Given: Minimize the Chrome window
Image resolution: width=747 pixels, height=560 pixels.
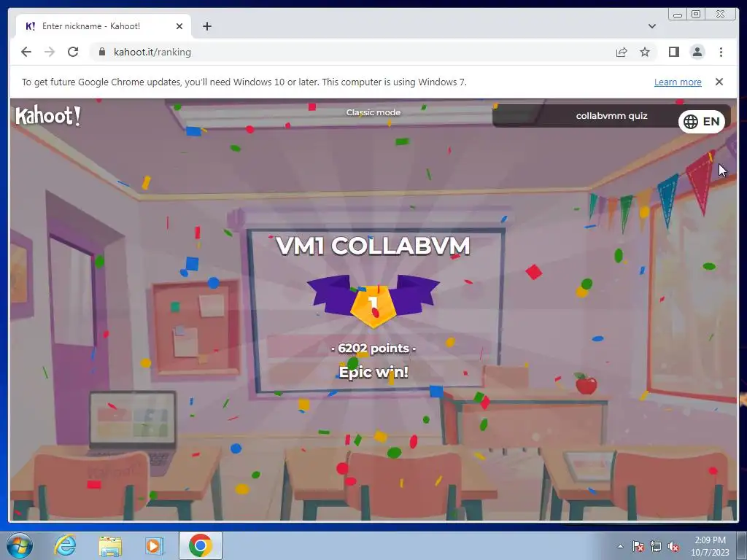Looking at the screenshot, I should click(x=678, y=15).
